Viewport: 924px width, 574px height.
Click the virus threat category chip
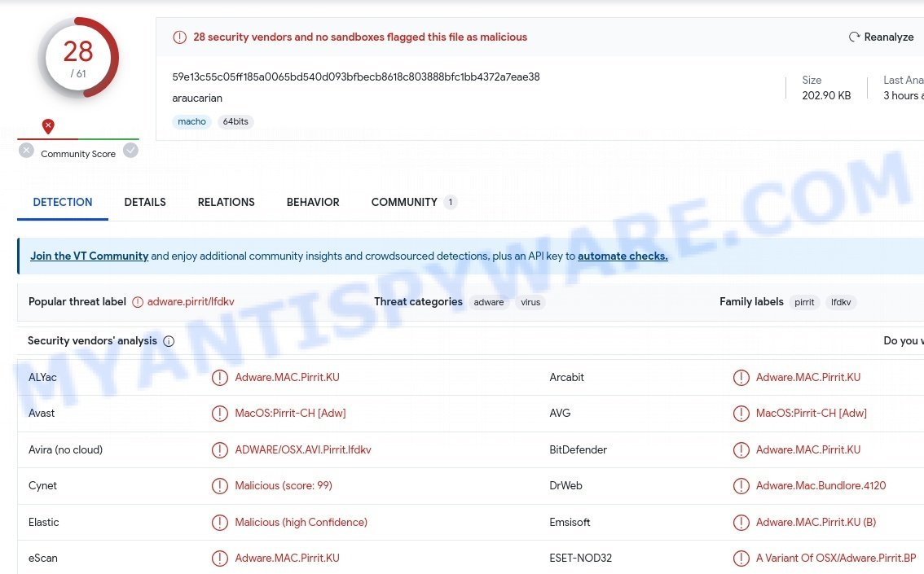point(530,302)
